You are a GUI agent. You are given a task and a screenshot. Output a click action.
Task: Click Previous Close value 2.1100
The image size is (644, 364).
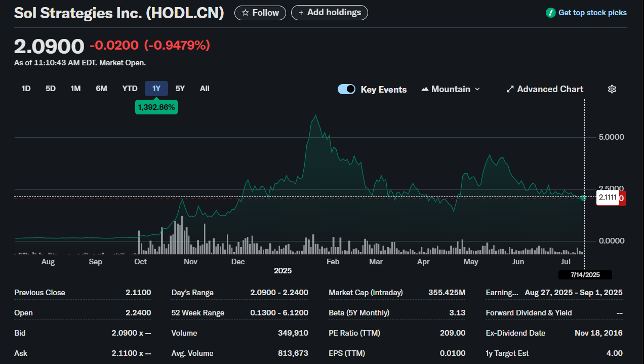pyautogui.click(x=138, y=293)
